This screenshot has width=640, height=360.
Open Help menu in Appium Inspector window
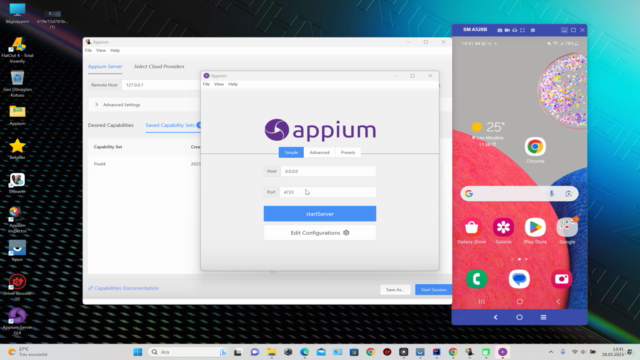[115, 50]
